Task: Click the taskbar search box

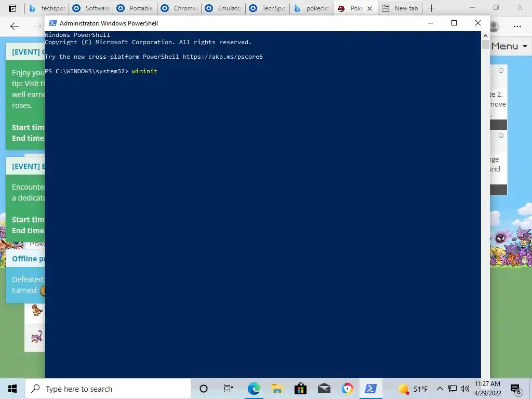Action: [108, 389]
